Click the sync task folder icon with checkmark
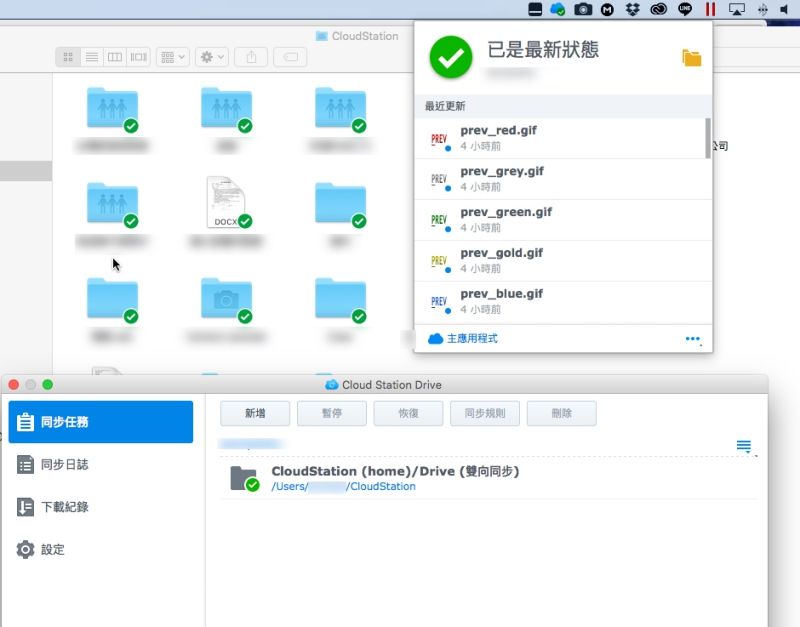This screenshot has height=627, width=800. (x=244, y=479)
